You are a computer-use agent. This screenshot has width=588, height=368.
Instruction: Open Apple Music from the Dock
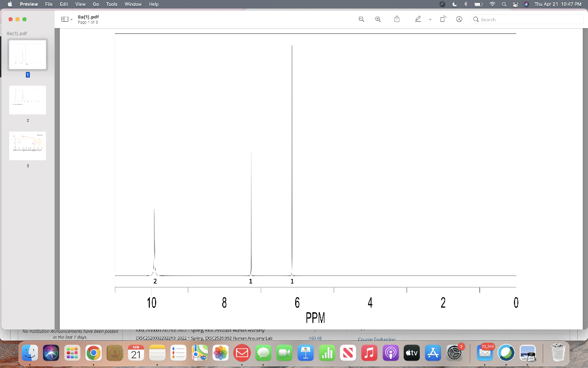tap(370, 353)
